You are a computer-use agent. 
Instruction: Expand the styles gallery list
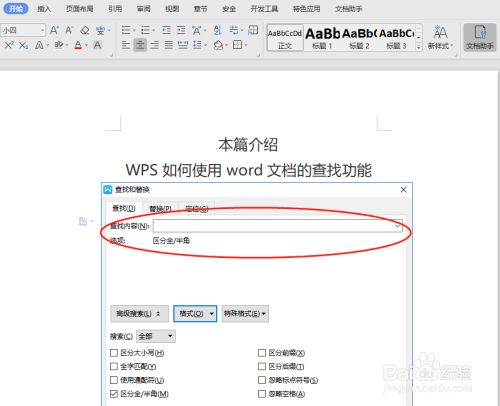(419, 47)
